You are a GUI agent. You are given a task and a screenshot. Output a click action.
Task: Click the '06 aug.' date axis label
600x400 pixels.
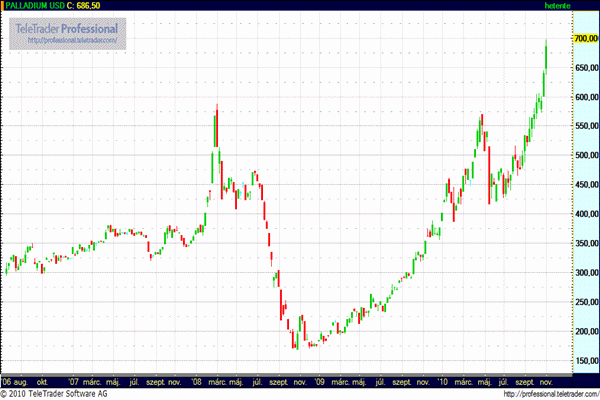coord(14,381)
